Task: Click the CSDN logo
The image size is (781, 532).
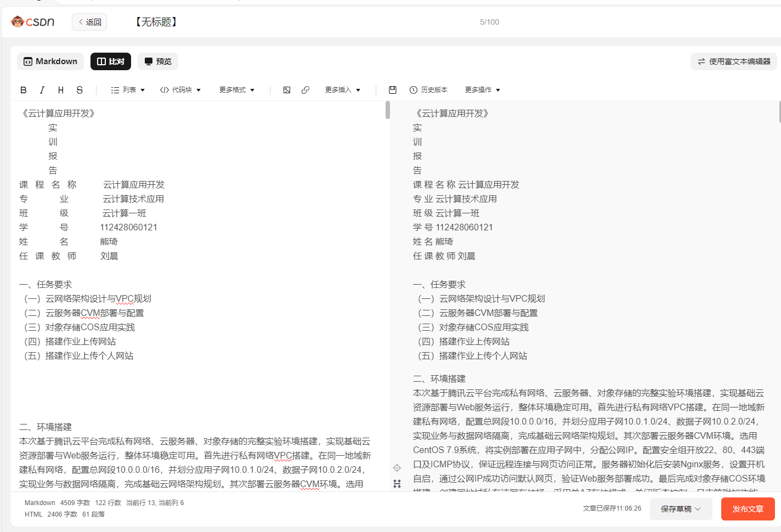Action: 33,22
